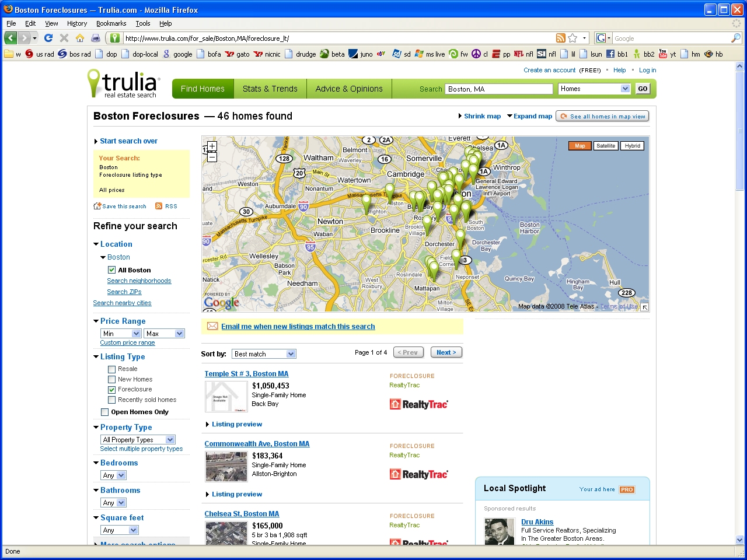Switch to the Stats & Trends tab
The image size is (747, 560).
coord(270,89)
